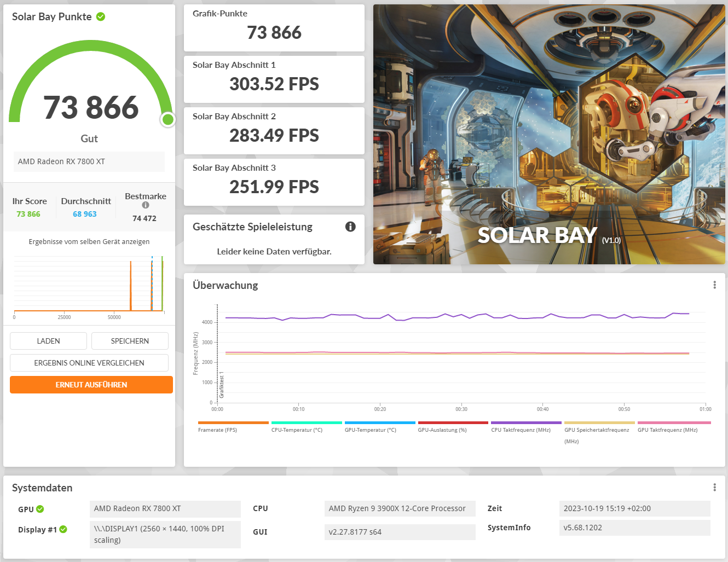The width and height of the screenshot is (728, 562).
Task: Click ERGEBNIS ONLINE VERGLEICHEN button
Action: (x=89, y=363)
